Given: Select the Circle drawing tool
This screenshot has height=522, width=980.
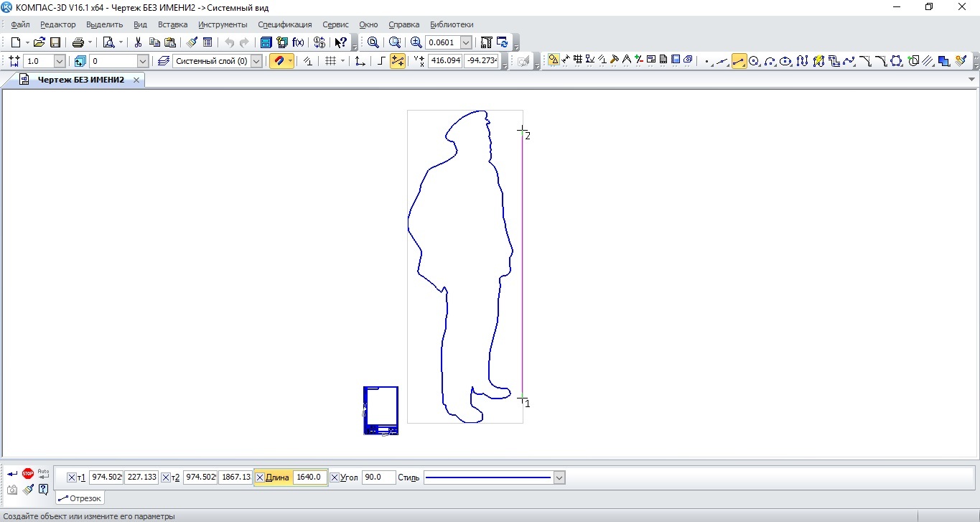Looking at the screenshot, I should click(754, 61).
